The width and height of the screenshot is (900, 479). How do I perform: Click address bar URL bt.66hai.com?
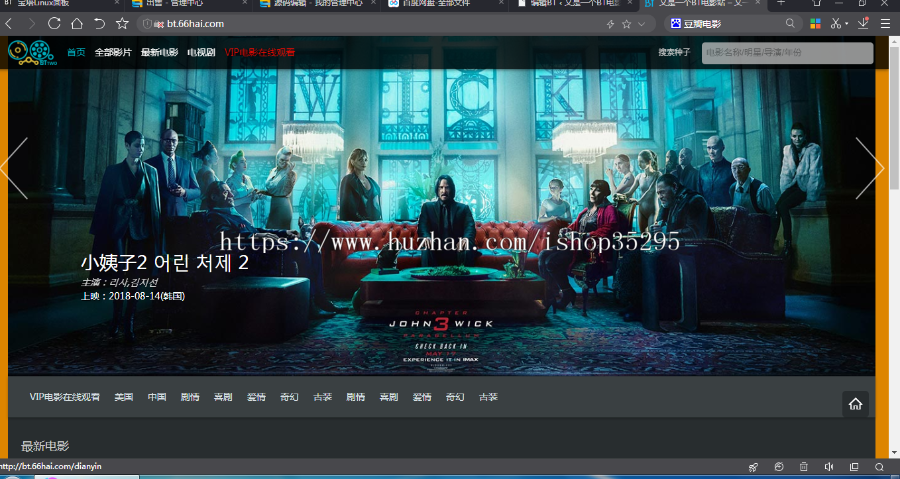[195, 24]
